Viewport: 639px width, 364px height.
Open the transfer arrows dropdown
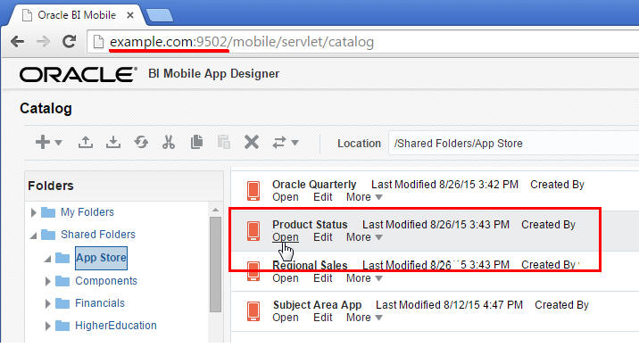(x=295, y=143)
